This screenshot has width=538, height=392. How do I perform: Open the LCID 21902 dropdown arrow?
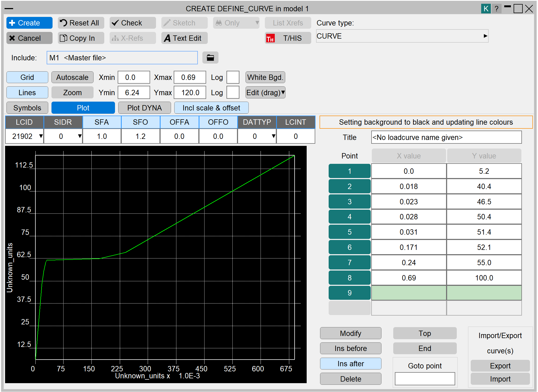pyautogui.click(x=41, y=136)
